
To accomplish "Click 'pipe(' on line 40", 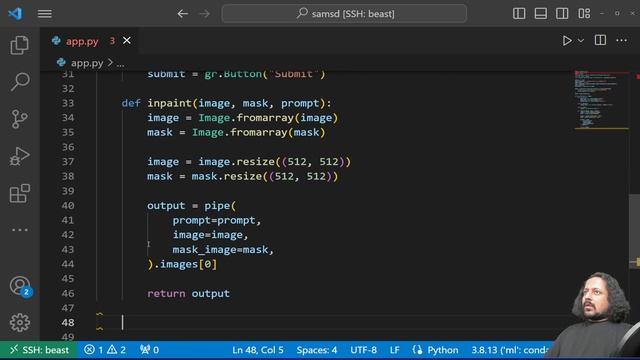I will coord(220,205).
